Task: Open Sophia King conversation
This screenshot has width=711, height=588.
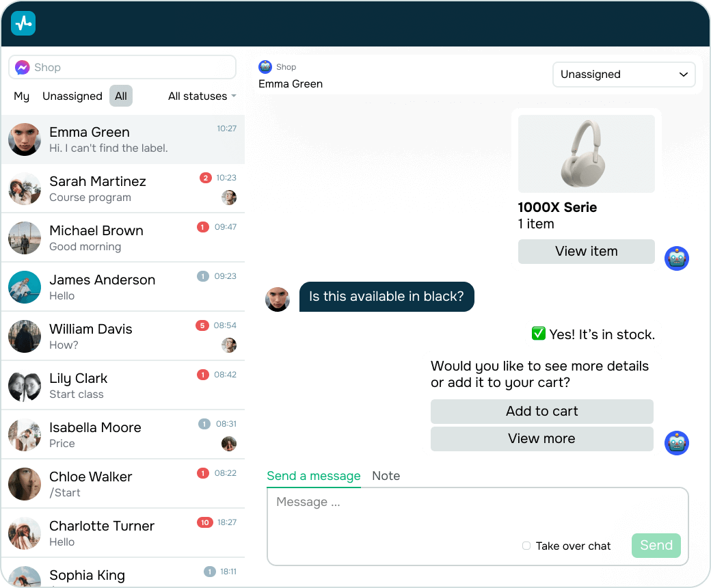Action: (123, 573)
